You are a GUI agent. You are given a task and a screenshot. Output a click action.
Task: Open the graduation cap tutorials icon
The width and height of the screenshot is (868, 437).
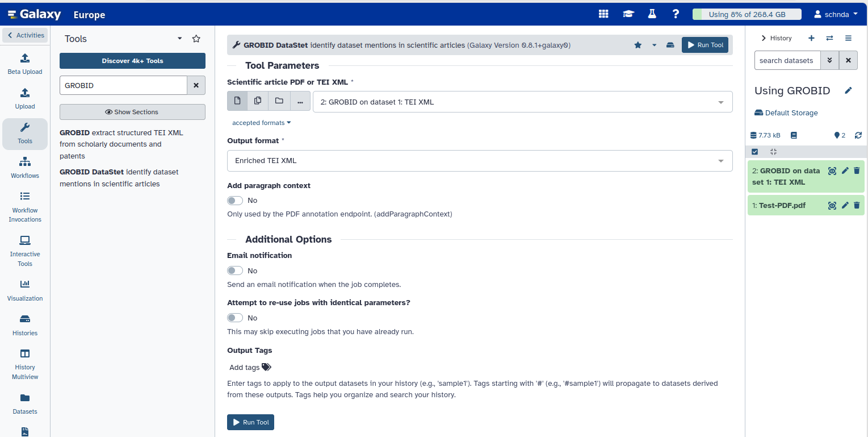628,14
